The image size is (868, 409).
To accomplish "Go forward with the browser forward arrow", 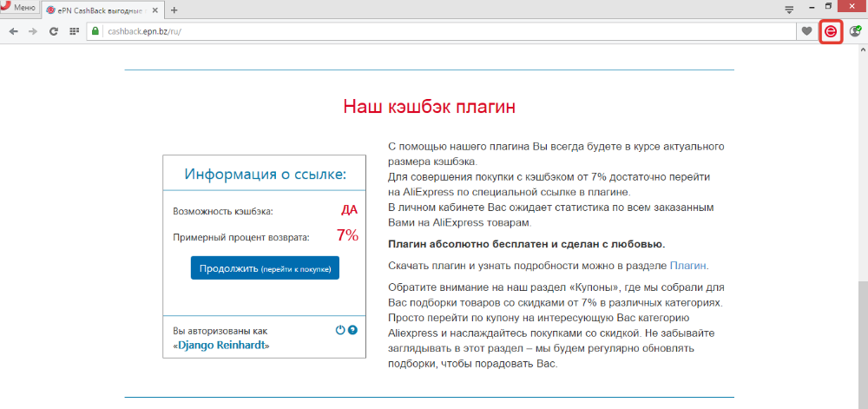I will (x=33, y=31).
